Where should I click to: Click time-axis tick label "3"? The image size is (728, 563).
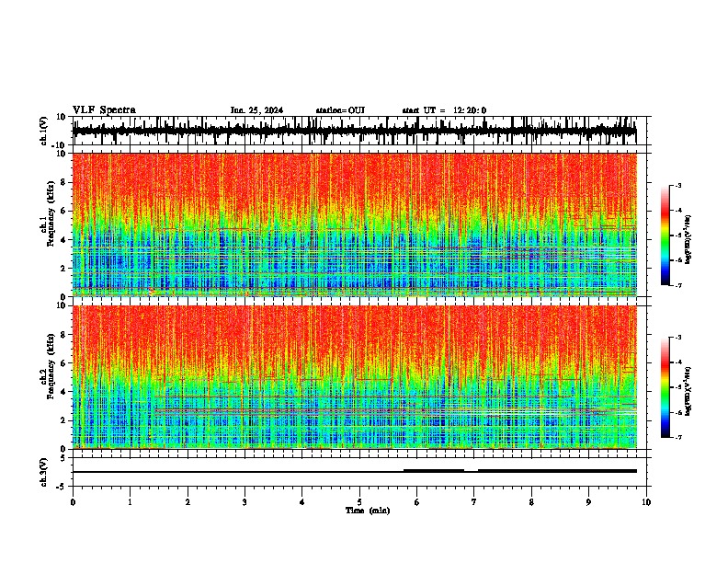[x=245, y=502]
